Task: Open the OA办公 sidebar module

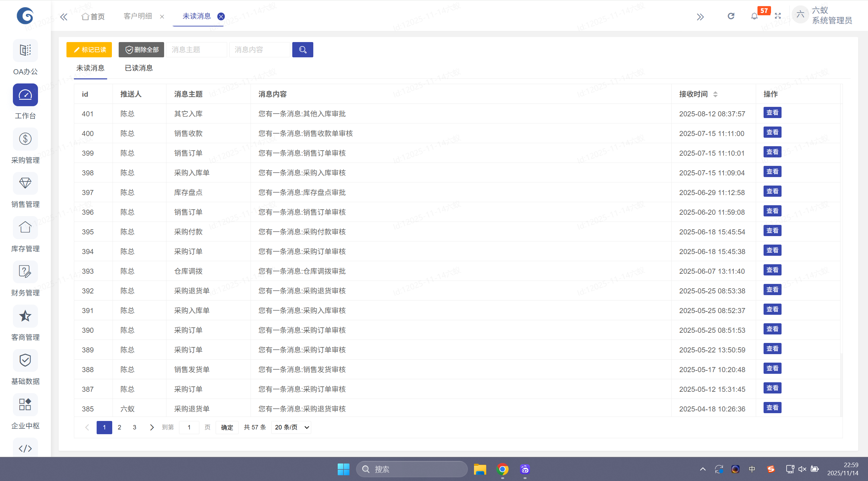Action: coord(25,50)
